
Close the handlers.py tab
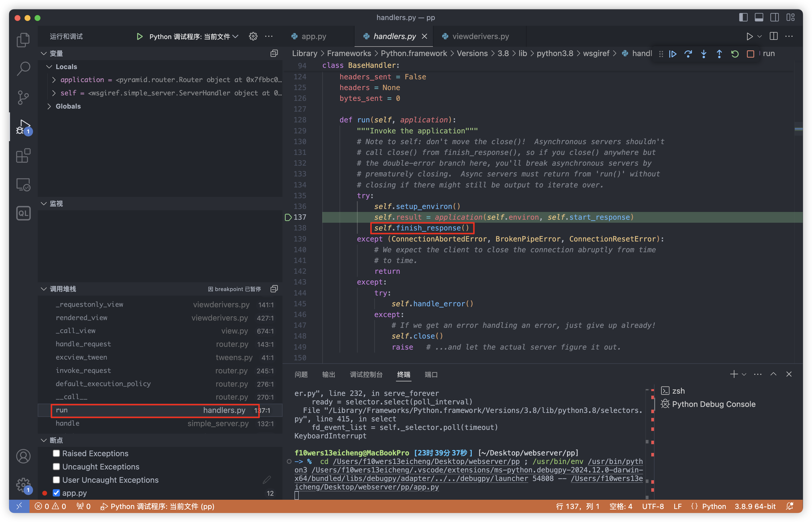pos(424,36)
